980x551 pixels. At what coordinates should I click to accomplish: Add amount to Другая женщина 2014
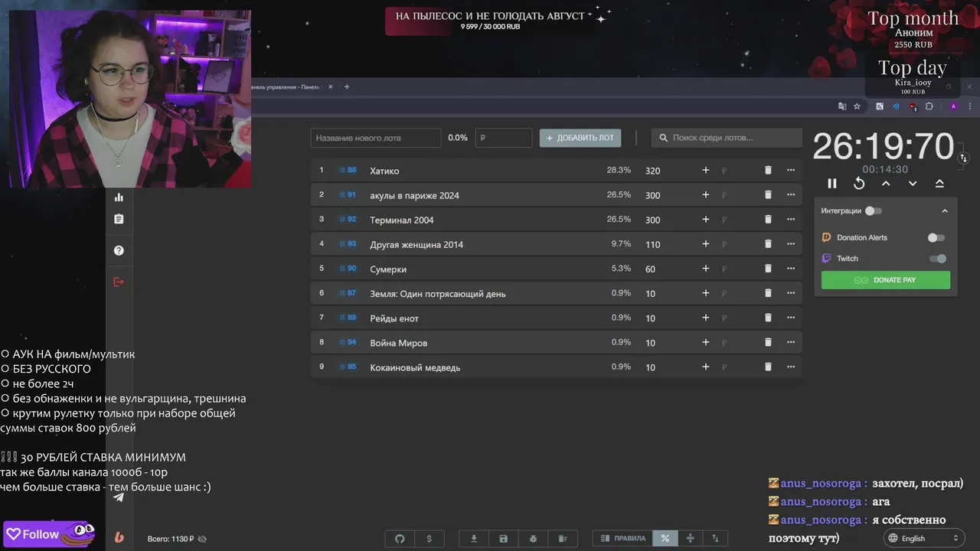705,244
